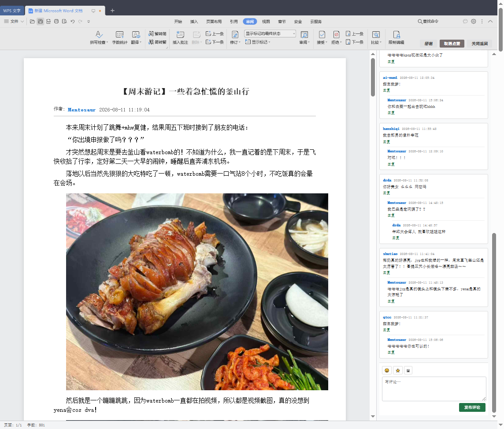This screenshot has height=429, width=504.
Task: Open 限制编辑 restrict editing
Action: pyautogui.click(x=396, y=37)
